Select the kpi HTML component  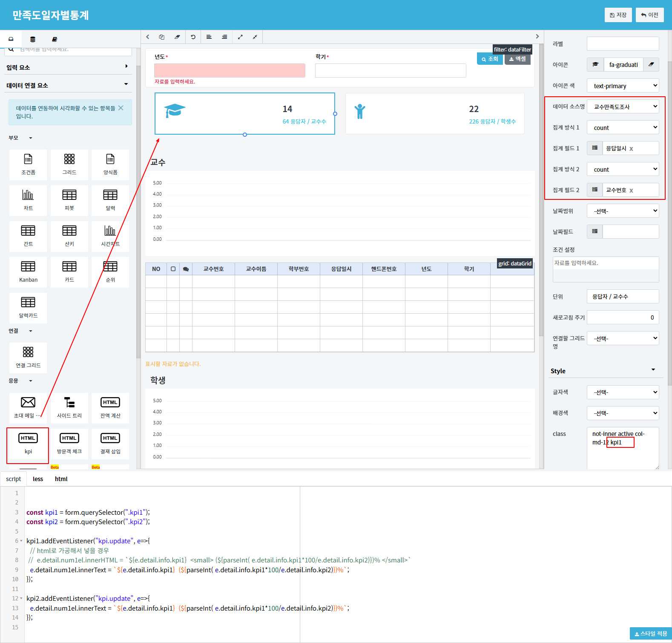click(x=28, y=444)
